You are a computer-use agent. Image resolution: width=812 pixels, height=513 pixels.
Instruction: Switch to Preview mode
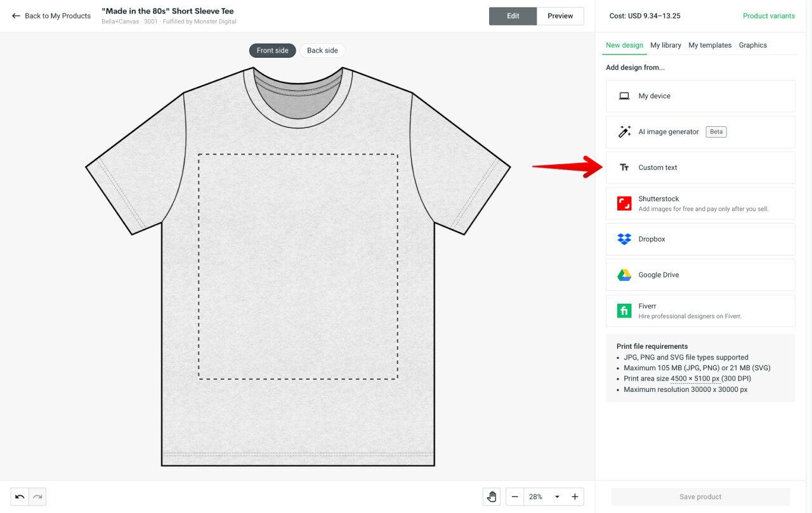pos(560,16)
